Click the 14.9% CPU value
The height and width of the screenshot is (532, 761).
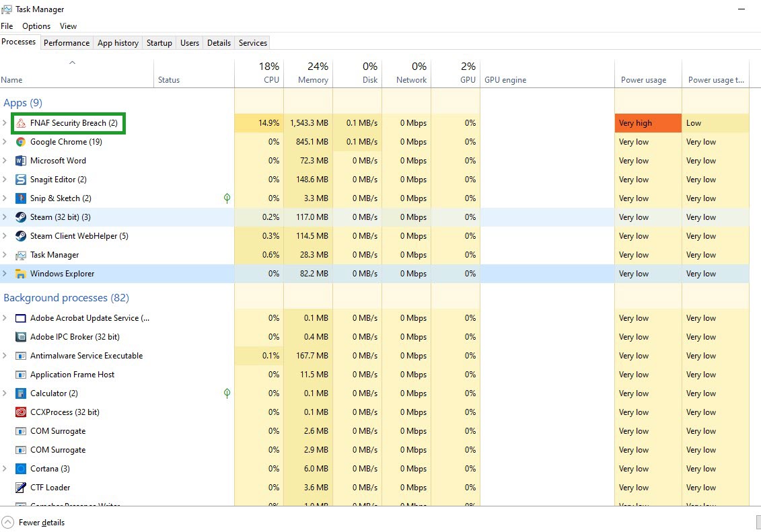coord(269,123)
